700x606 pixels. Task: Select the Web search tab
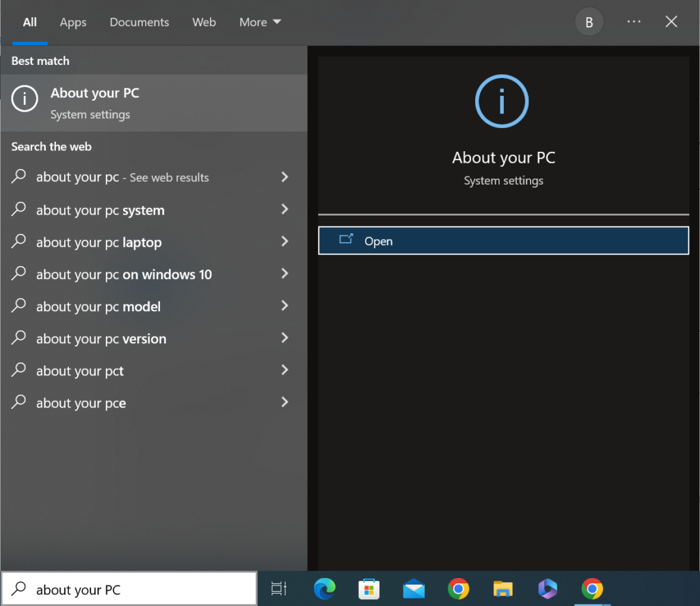204,23
